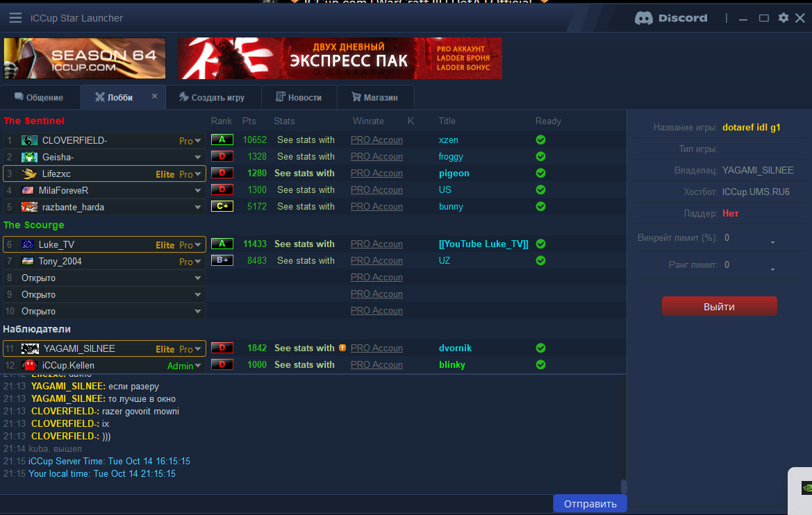Viewport: 812px width, 515px height.
Task: Click the A rank badge of CLOVERFIELD-
Action: click(x=222, y=140)
